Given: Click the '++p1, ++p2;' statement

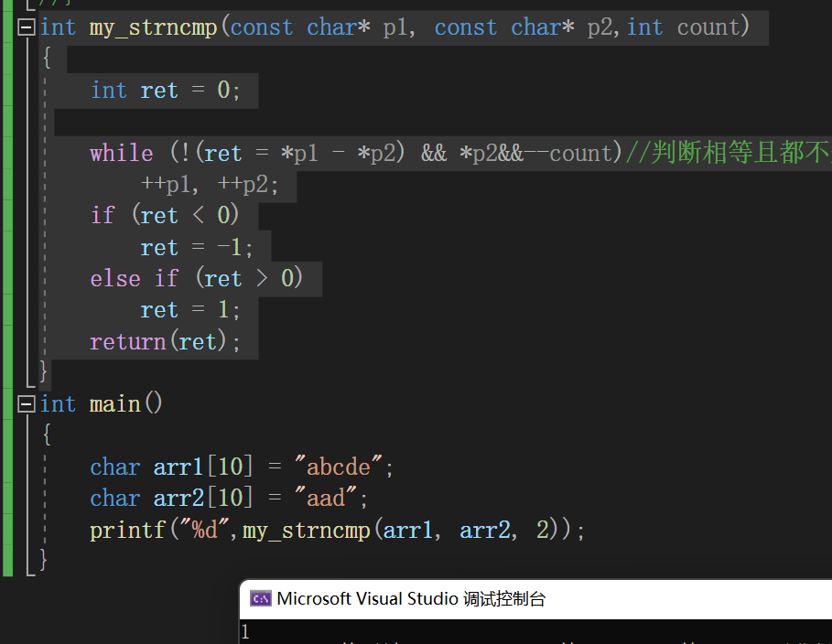Looking at the screenshot, I should click(209, 185).
